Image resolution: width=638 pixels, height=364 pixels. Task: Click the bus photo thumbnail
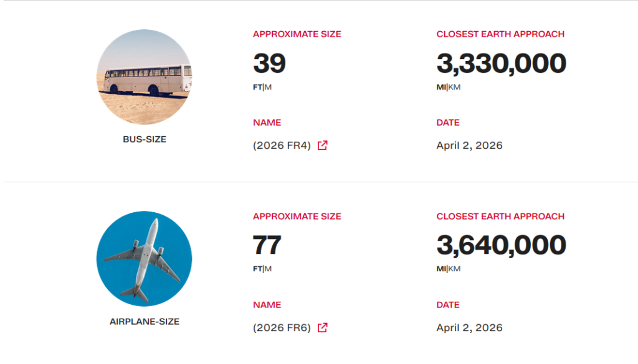[x=144, y=77]
